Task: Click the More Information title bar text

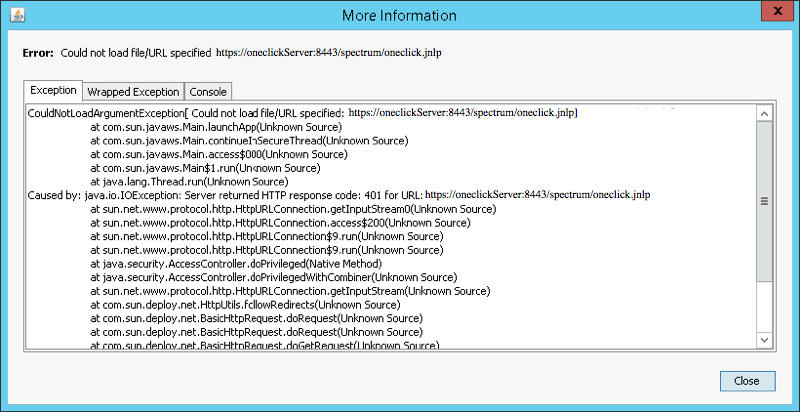Action: (x=399, y=15)
